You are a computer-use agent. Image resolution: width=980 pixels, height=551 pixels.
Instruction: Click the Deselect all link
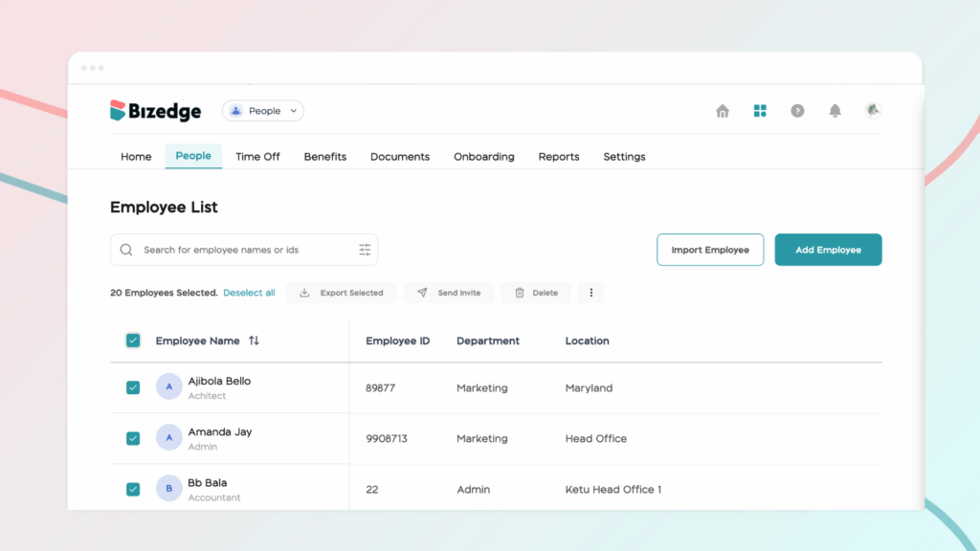pyautogui.click(x=249, y=293)
